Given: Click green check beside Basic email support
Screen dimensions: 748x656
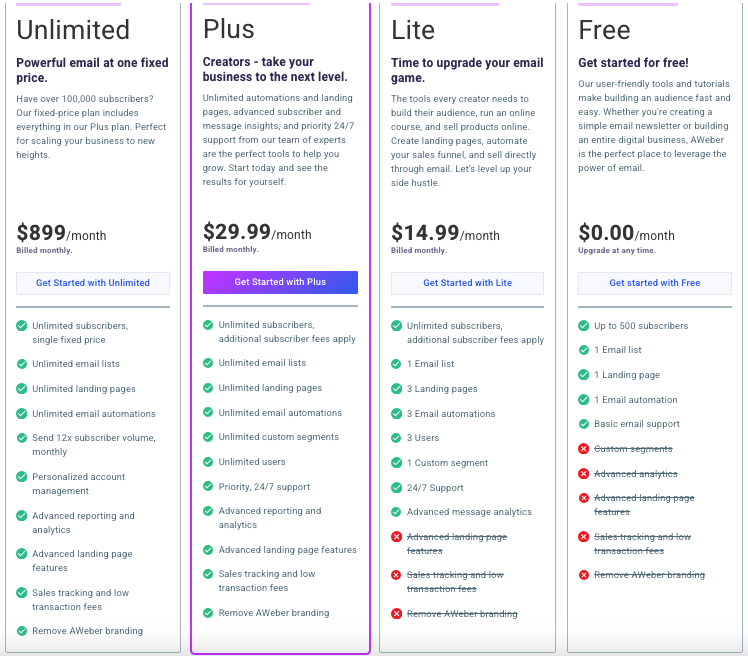Looking at the screenshot, I should (583, 424).
